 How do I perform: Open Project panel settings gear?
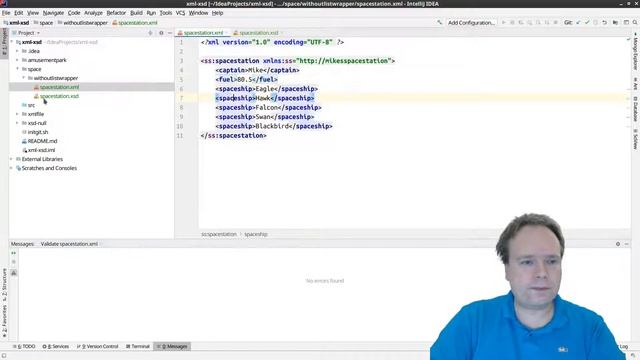click(161, 33)
